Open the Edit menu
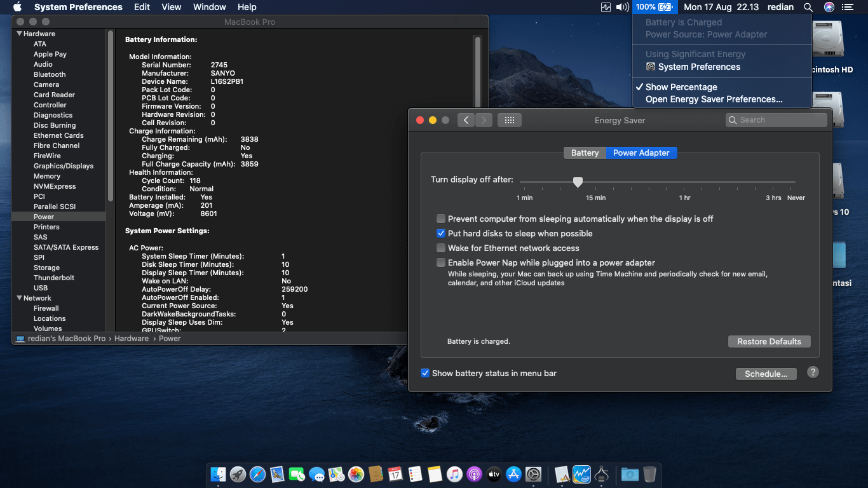 click(x=142, y=7)
